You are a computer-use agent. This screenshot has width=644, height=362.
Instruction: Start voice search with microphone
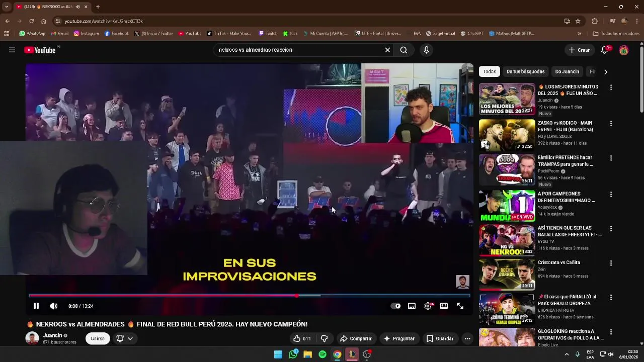pos(426,50)
